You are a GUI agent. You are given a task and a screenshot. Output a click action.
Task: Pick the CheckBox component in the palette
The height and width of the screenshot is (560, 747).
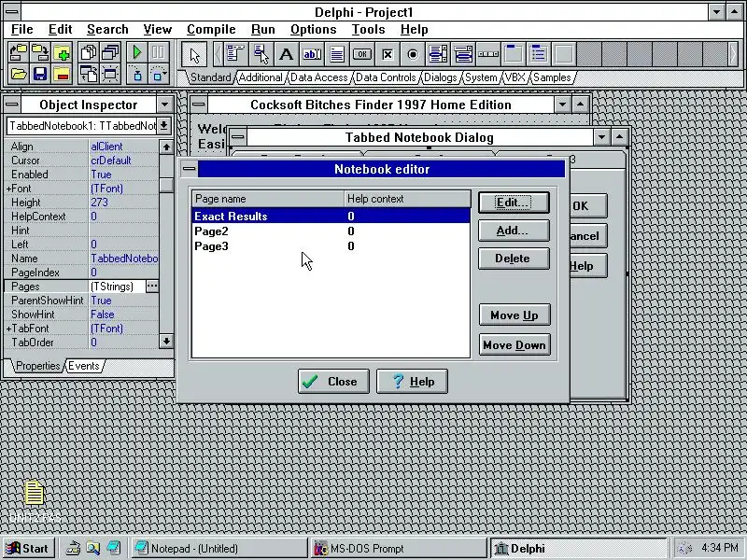[388, 54]
